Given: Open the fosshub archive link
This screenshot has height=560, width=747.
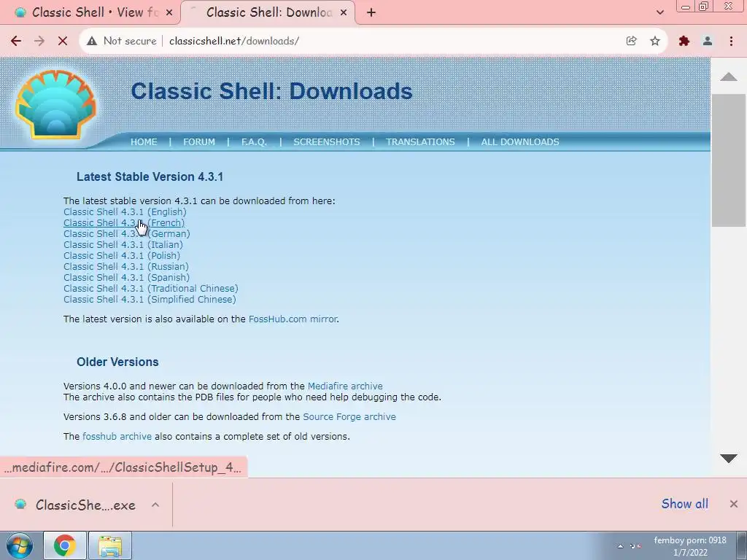Looking at the screenshot, I should [x=117, y=436].
